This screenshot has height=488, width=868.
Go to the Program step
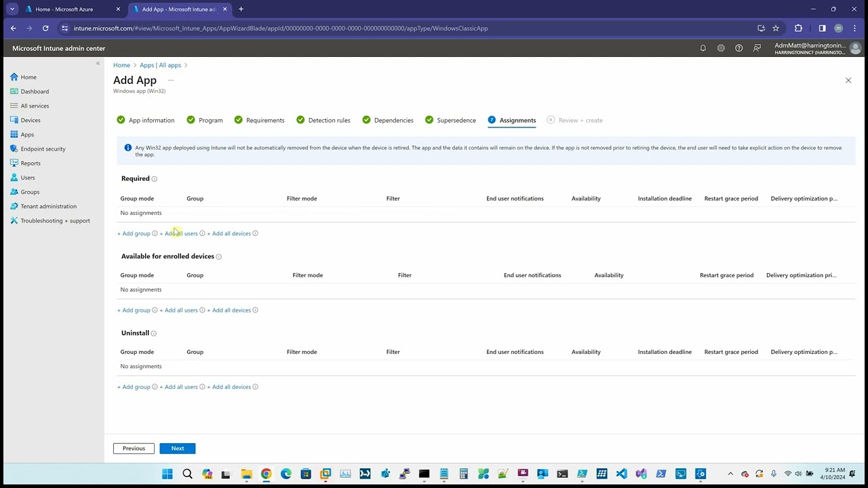(x=205, y=121)
